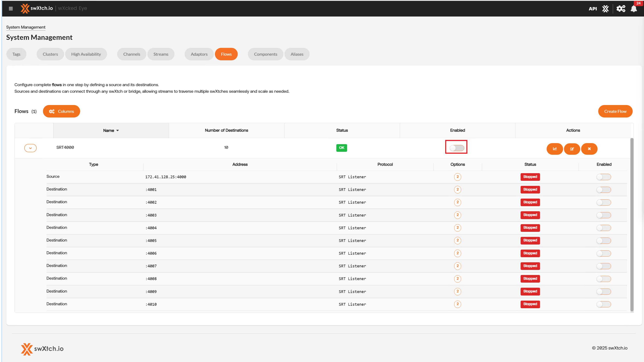Click the swXtch X logo icon beside API
The height and width of the screenshot is (362, 644).
click(605, 9)
